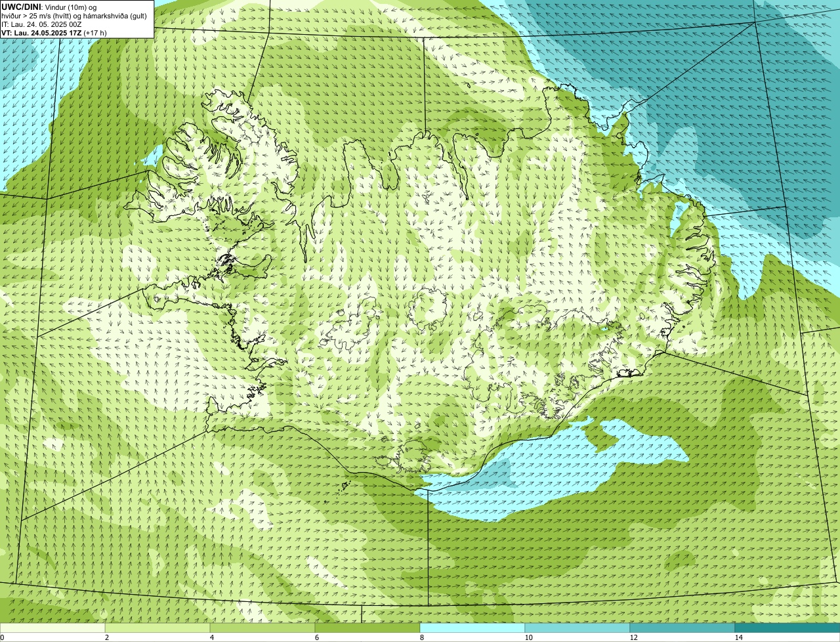840x642 pixels.
Task: Click the "(+17 h)" forecast offset text
Action: (x=95, y=33)
